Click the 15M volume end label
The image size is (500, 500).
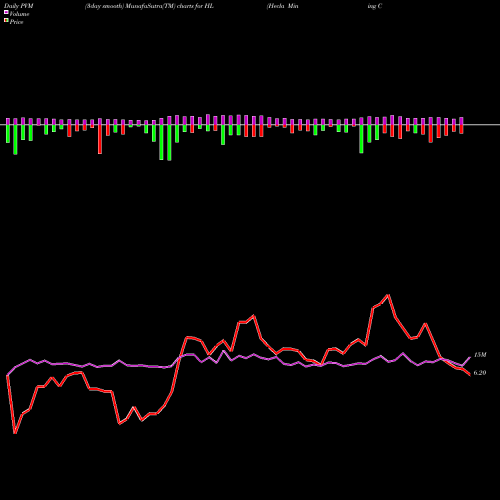tap(480, 355)
